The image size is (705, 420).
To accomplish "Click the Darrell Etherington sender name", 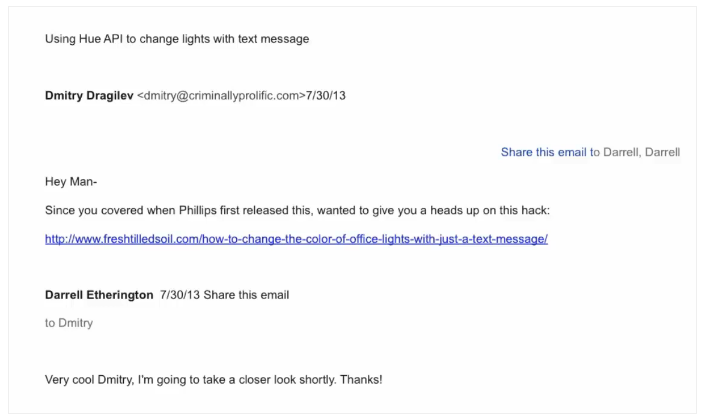I will pos(99,295).
